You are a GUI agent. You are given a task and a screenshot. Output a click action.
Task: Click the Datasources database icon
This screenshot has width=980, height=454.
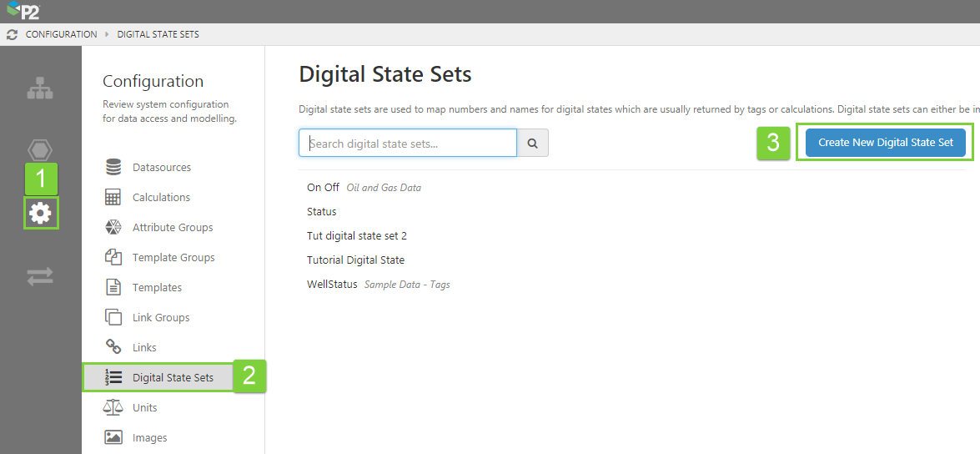pos(113,168)
